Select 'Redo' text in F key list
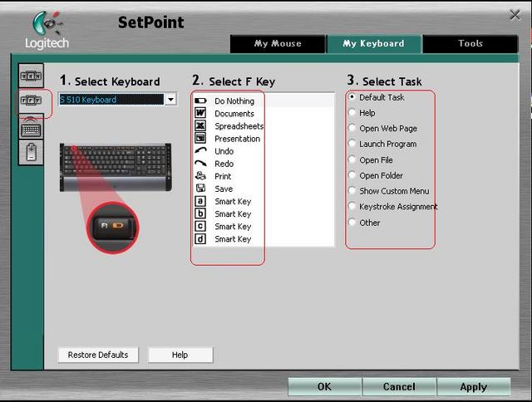 click(x=224, y=164)
